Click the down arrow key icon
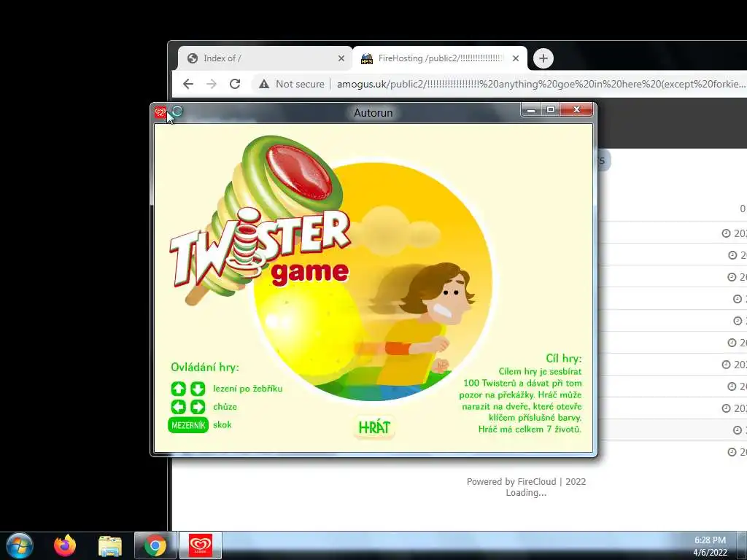This screenshot has width=747, height=560. click(x=198, y=389)
